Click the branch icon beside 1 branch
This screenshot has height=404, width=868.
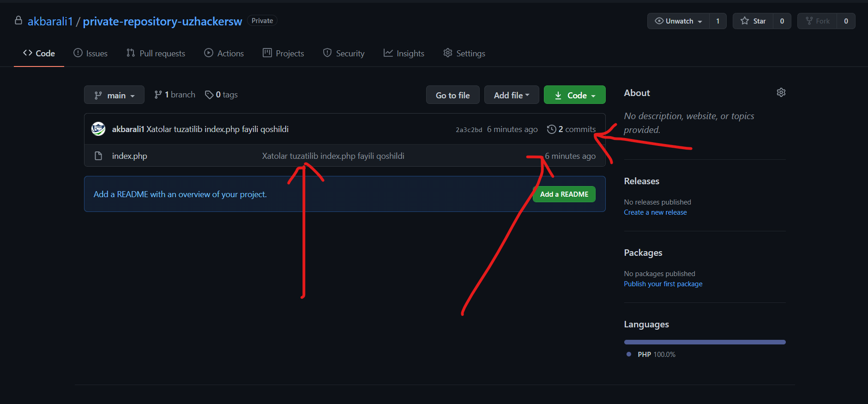(x=158, y=95)
